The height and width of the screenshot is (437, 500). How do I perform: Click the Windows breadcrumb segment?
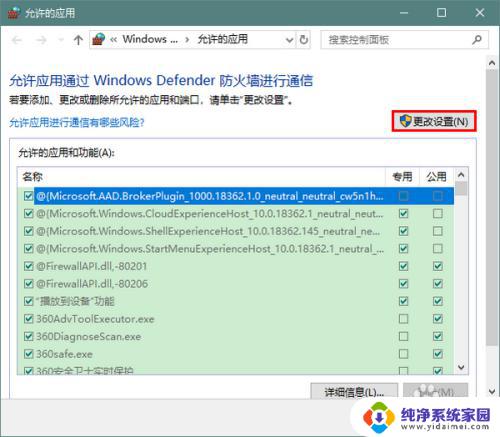tap(150, 39)
